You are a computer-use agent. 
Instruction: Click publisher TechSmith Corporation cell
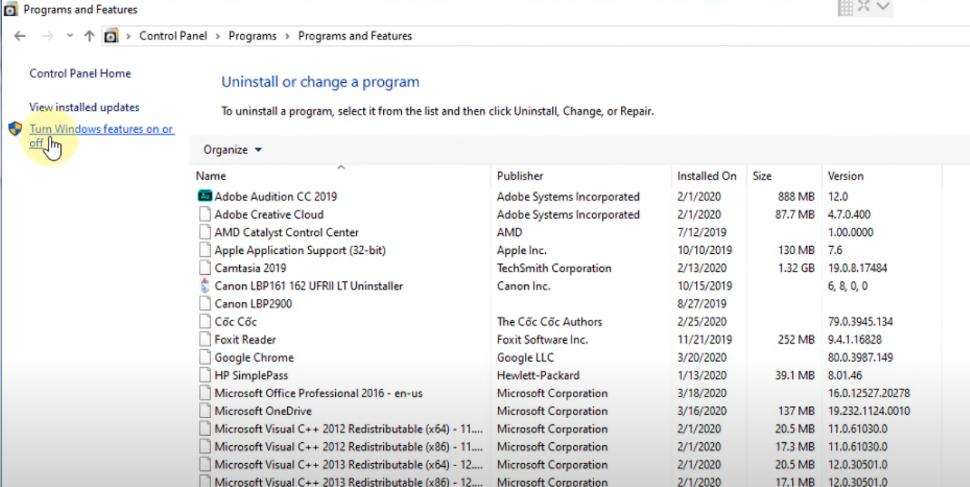pos(554,269)
